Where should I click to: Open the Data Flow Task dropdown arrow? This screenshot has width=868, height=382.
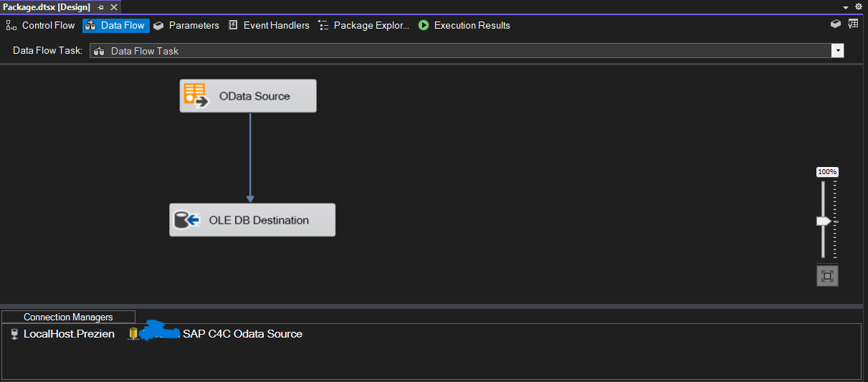click(x=837, y=51)
